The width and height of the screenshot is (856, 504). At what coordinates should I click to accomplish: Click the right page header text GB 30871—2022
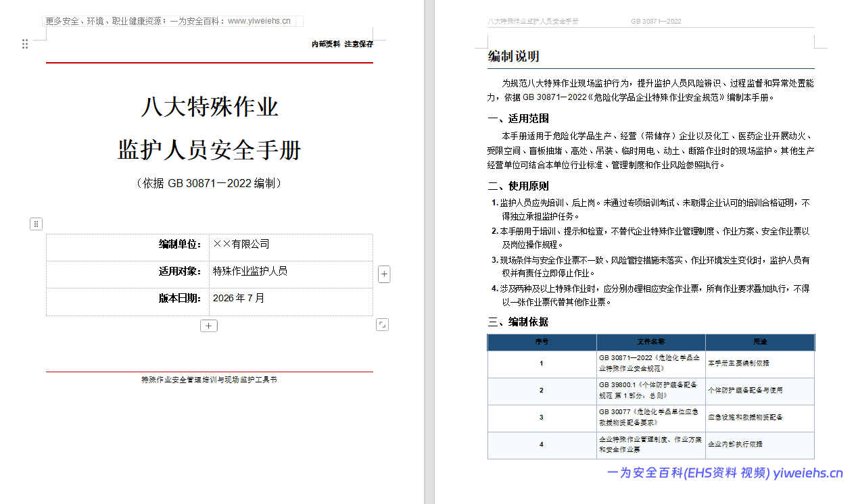(656, 22)
